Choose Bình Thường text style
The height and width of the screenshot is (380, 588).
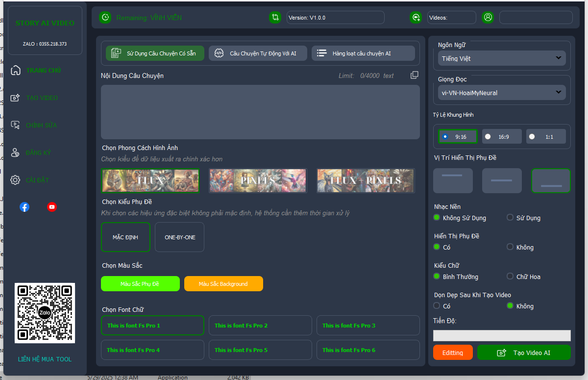click(x=456, y=277)
